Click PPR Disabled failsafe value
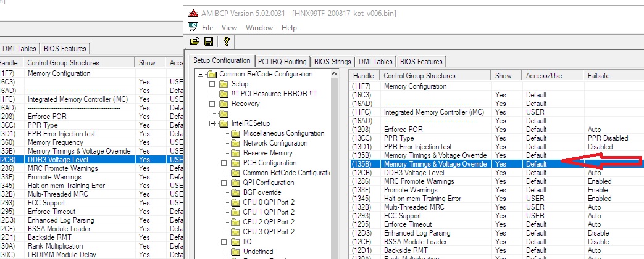The width and height of the screenshot is (644, 259). pos(608,138)
